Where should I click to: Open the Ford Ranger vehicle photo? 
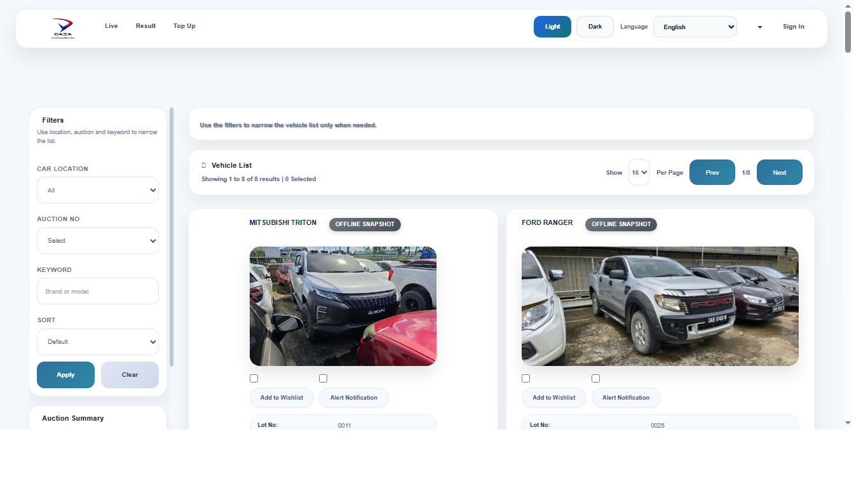click(660, 306)
